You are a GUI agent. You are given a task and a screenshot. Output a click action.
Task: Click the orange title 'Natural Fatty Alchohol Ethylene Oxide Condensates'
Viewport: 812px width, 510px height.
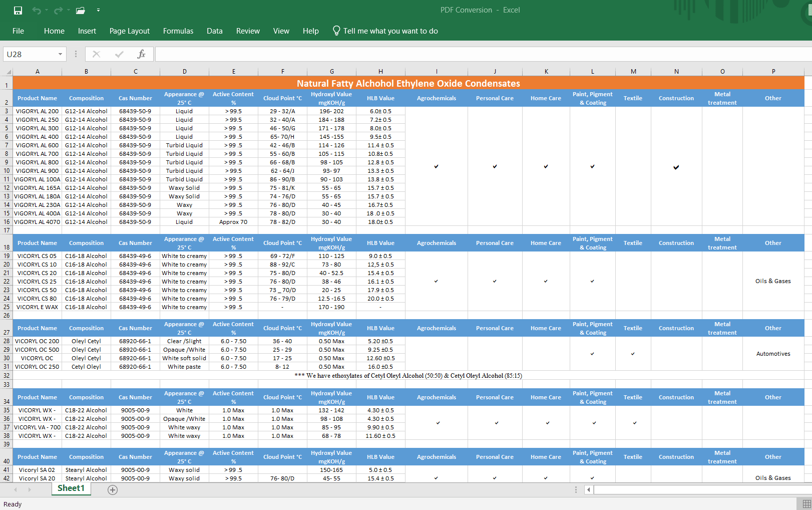409,83
